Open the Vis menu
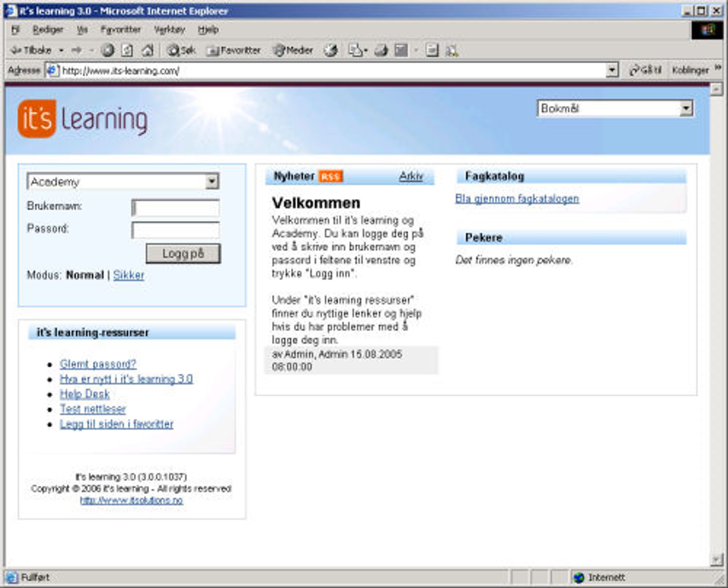 click(82, 30)
